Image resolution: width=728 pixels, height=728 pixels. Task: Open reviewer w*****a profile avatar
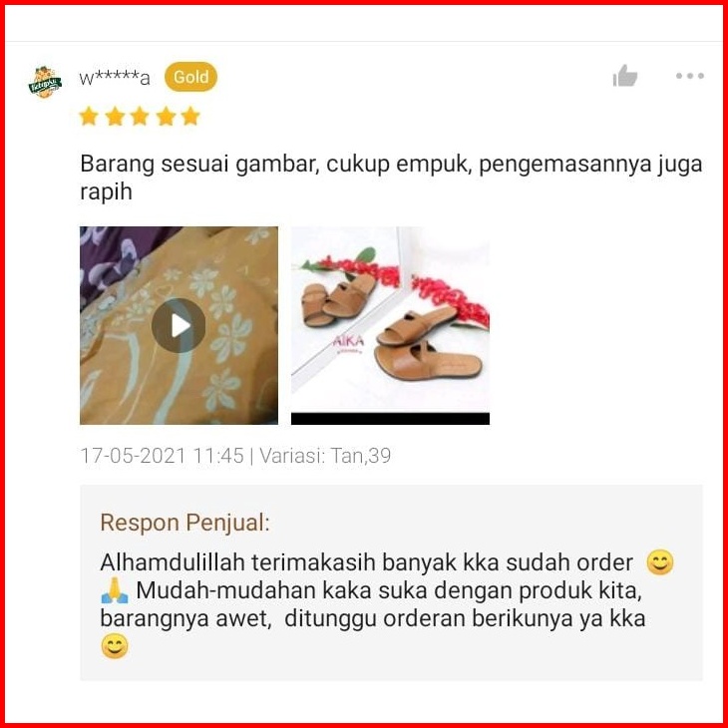(x=45, y=82)
